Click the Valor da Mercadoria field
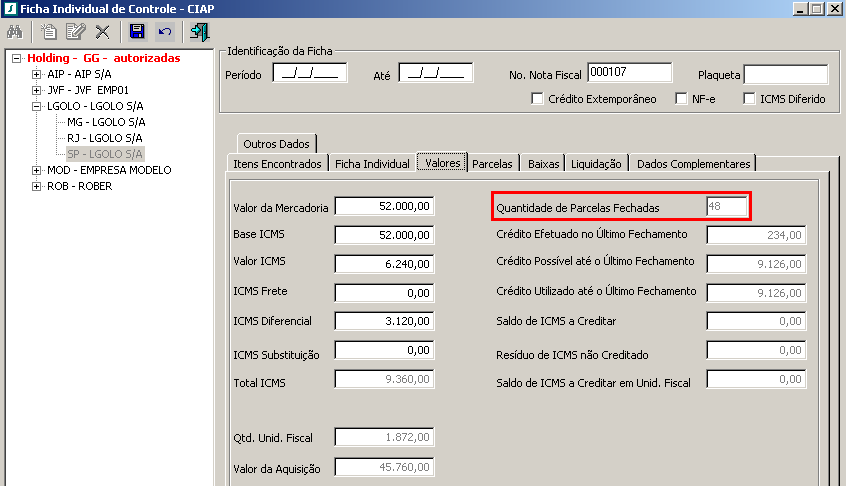846x486 pixels. [384, 206]
